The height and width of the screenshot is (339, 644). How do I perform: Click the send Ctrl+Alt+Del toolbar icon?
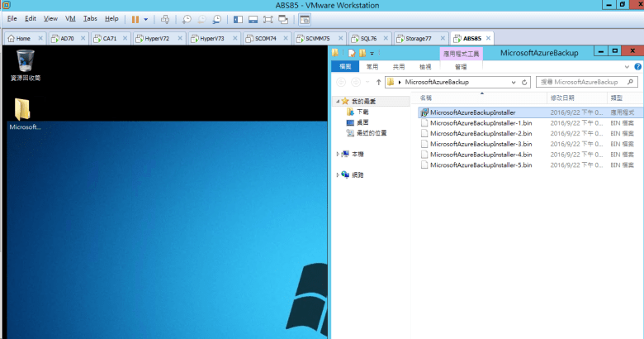point(165,18)
